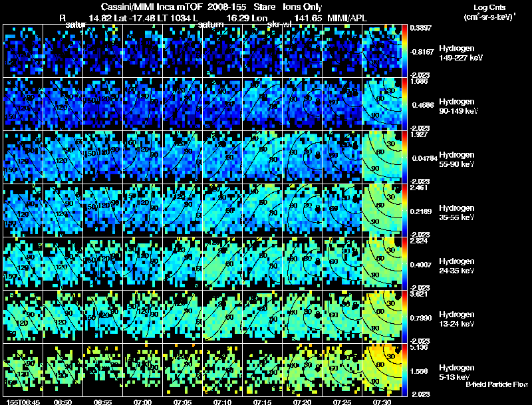Click the 'B-field Particle Flow' label
Screen dimensions: 532x405
[497, 384]
